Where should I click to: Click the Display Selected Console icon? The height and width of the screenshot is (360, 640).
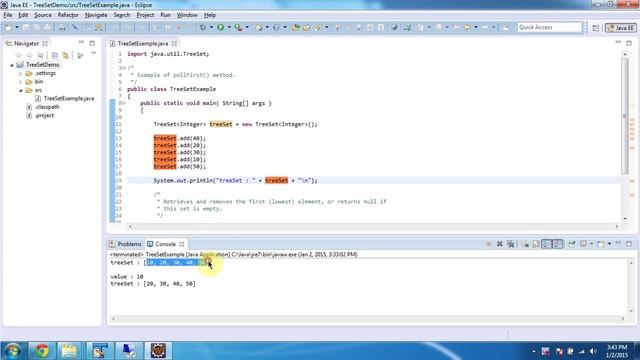coord(584,244)
